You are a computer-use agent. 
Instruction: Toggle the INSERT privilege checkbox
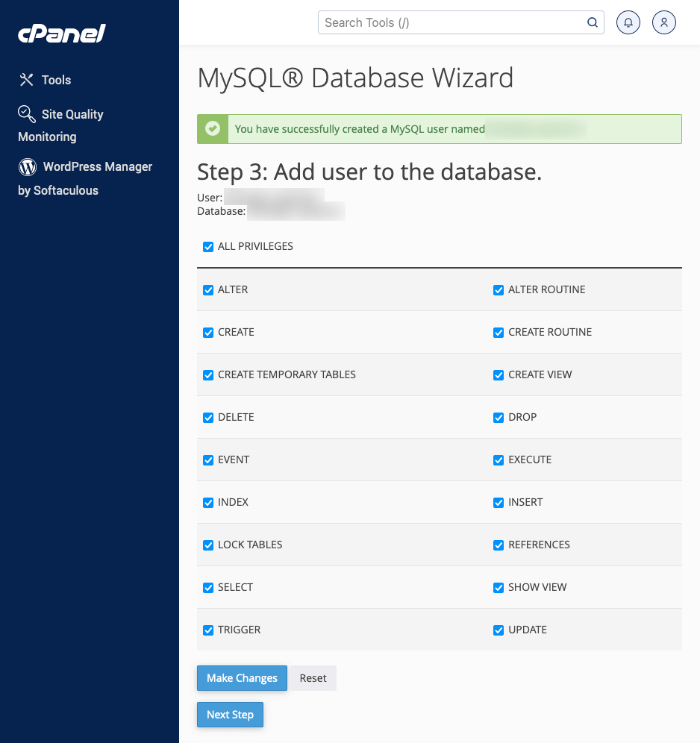tap(498, 503)
